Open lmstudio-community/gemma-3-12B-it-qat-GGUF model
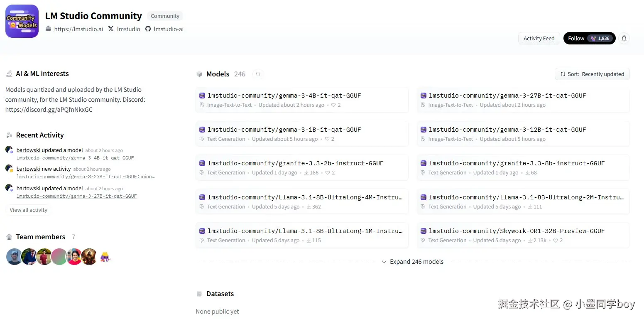 [x=523, y=134]
